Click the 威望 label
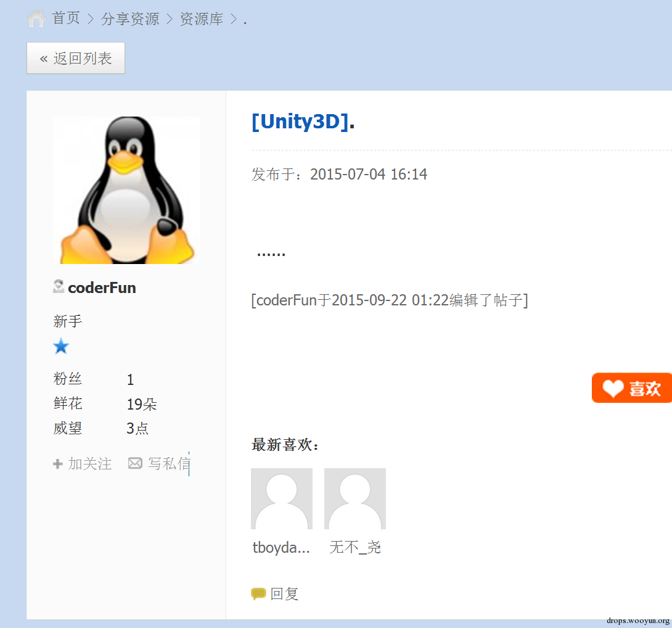Image resolution: width=672 pixels, height=628 pixels. pos(68,428)
